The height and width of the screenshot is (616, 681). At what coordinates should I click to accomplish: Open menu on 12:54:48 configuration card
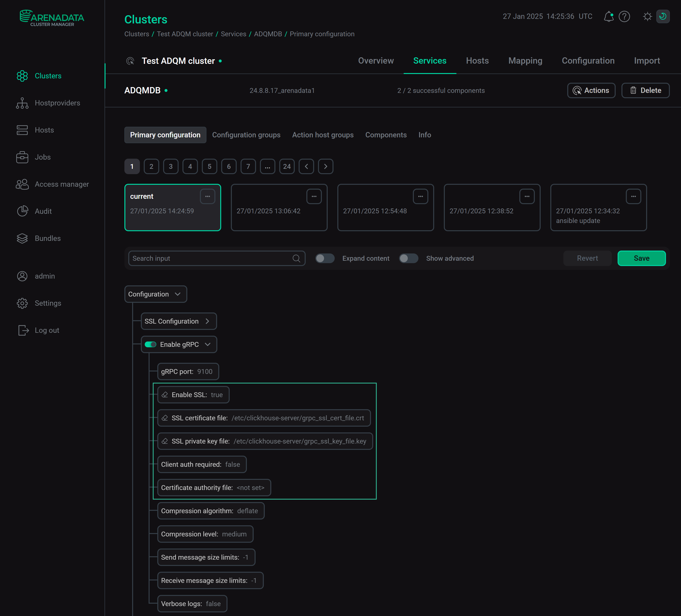pyautogui.click(x=421, y=196)
